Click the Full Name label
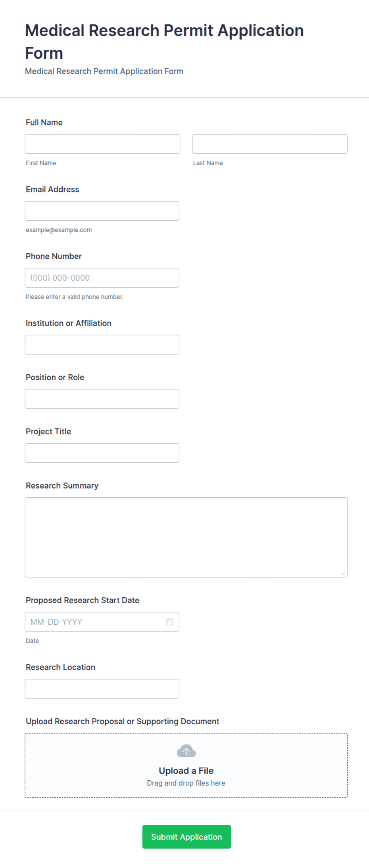Screen dimensions: 369x868 coord(44,122)
